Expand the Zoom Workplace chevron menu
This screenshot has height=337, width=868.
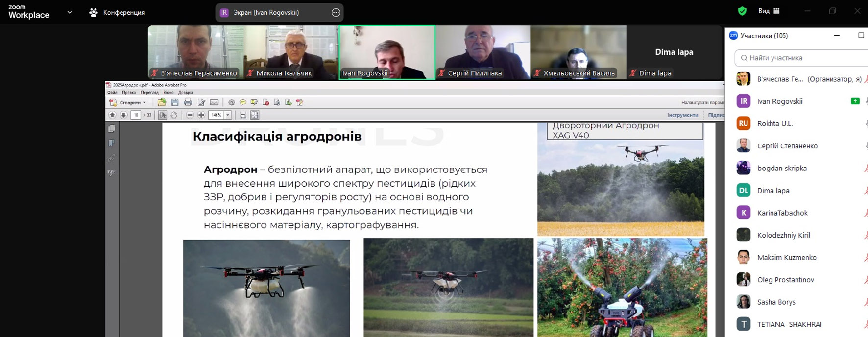coord(70,12)
